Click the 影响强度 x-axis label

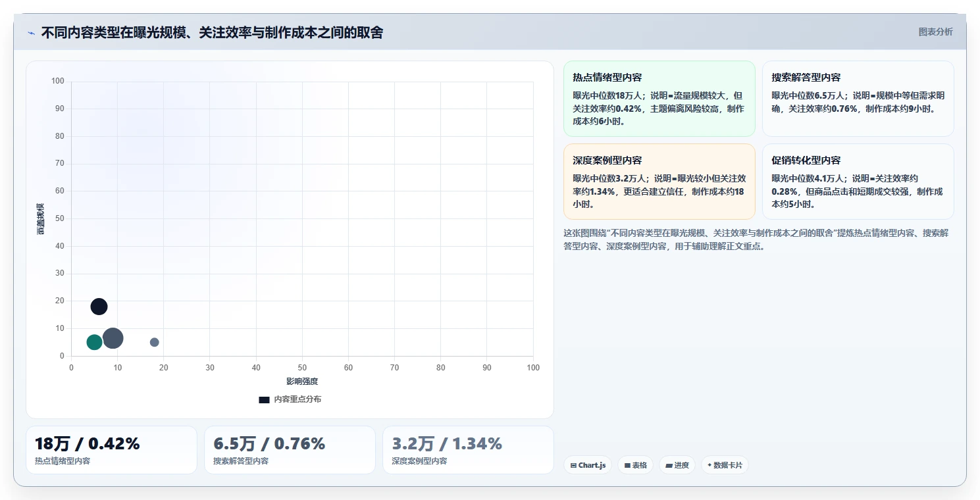(302, 382)
